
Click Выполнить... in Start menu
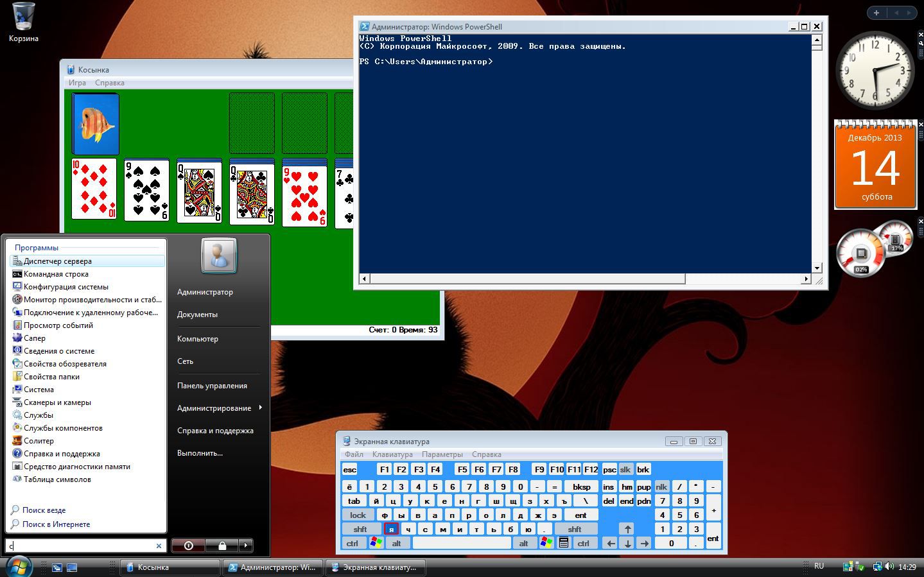200,453
